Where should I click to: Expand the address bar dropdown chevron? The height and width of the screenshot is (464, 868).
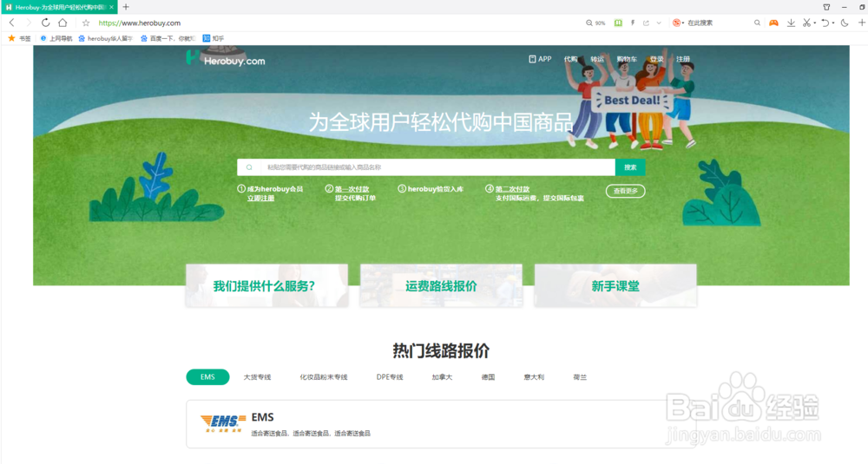pos(659,23)
